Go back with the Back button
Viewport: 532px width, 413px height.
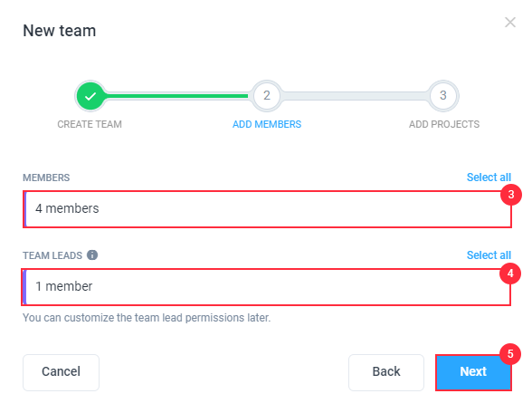tap(386, 372)
